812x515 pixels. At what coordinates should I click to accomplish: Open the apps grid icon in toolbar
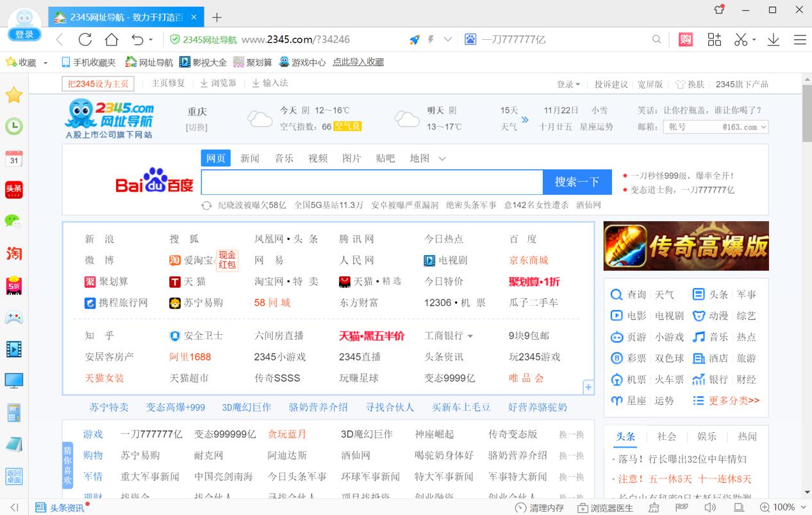(x=714, y=40)
